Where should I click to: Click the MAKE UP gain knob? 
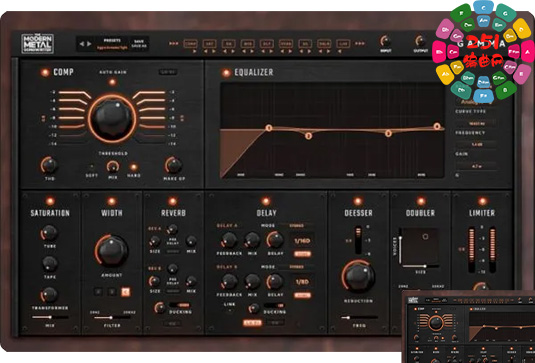(174, 165)
